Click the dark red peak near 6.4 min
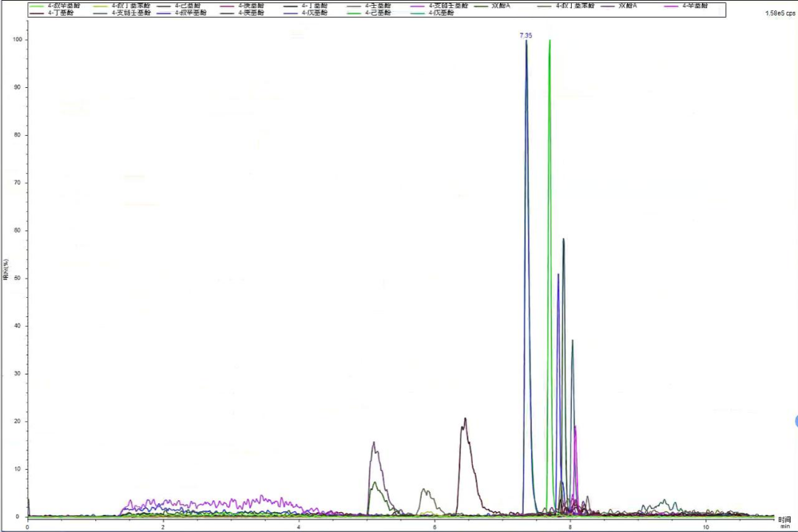This screenshot has height=532, width=798. coord(465,420)
